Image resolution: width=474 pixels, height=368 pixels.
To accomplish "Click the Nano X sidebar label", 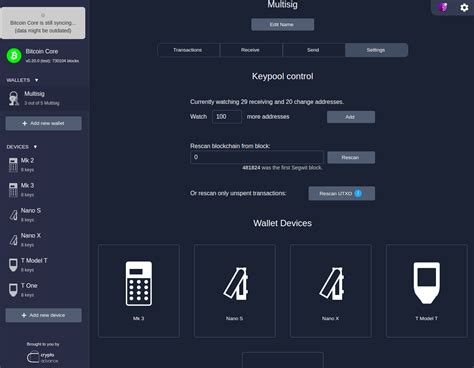I will point(31,236).
